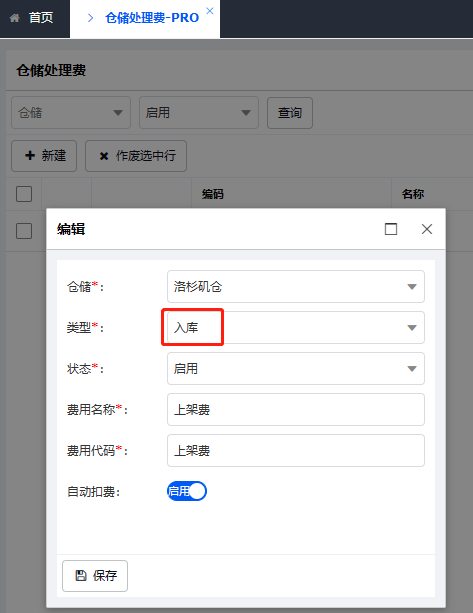Close the 仓储处理费-PRO tab
This screenshot has height=613, width=473.
coord(210,11)
